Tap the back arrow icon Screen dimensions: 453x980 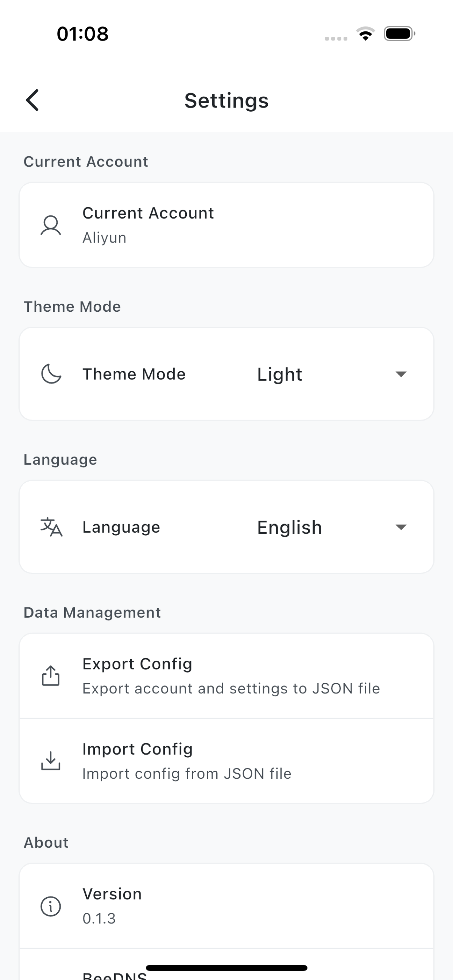coord(32,100)
